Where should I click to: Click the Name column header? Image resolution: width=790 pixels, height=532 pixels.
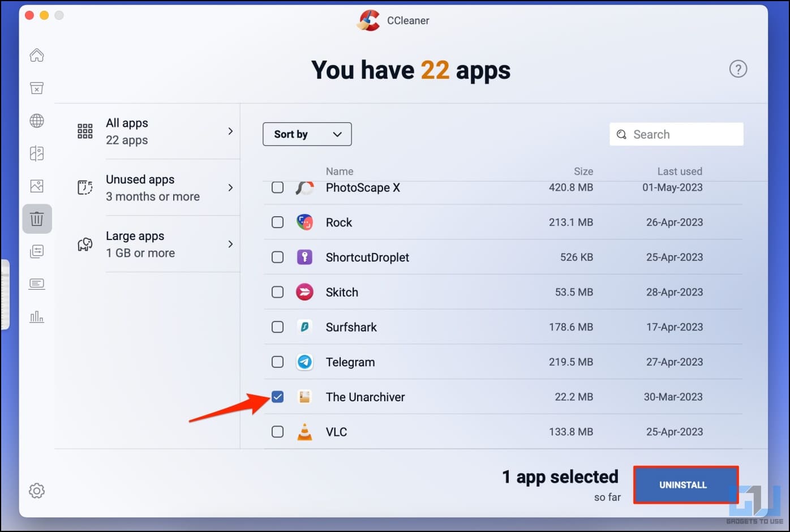(340, 171)
